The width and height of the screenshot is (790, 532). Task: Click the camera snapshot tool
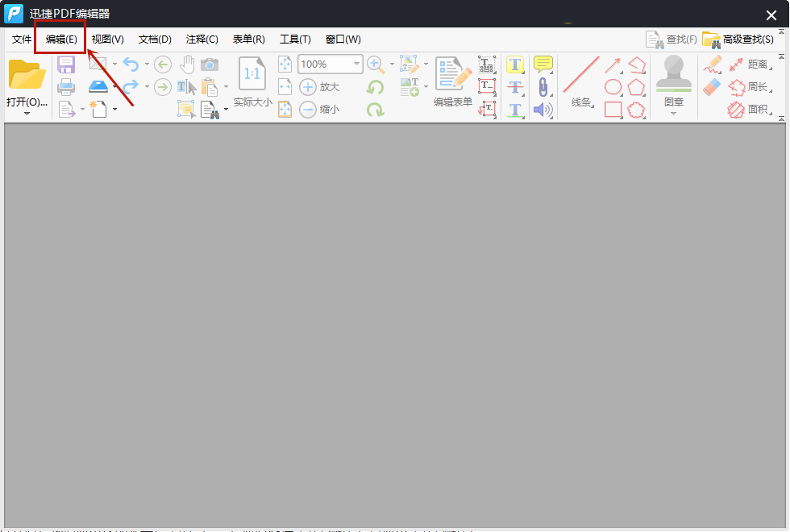(210, 64)
